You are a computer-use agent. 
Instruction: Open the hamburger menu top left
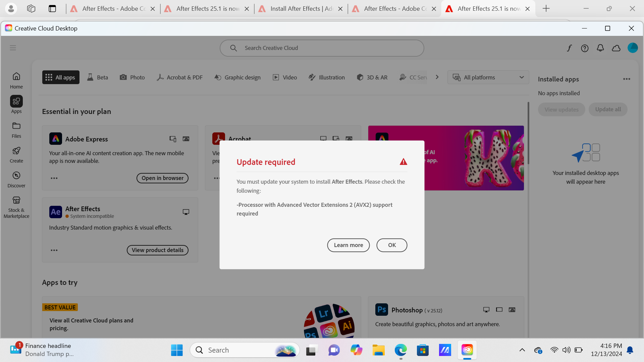click(13, 48)
